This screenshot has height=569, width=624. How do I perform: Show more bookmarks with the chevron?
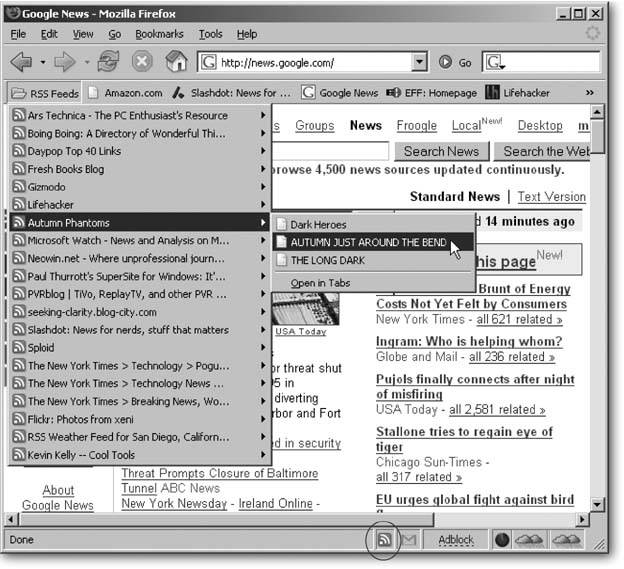point(590,93)
